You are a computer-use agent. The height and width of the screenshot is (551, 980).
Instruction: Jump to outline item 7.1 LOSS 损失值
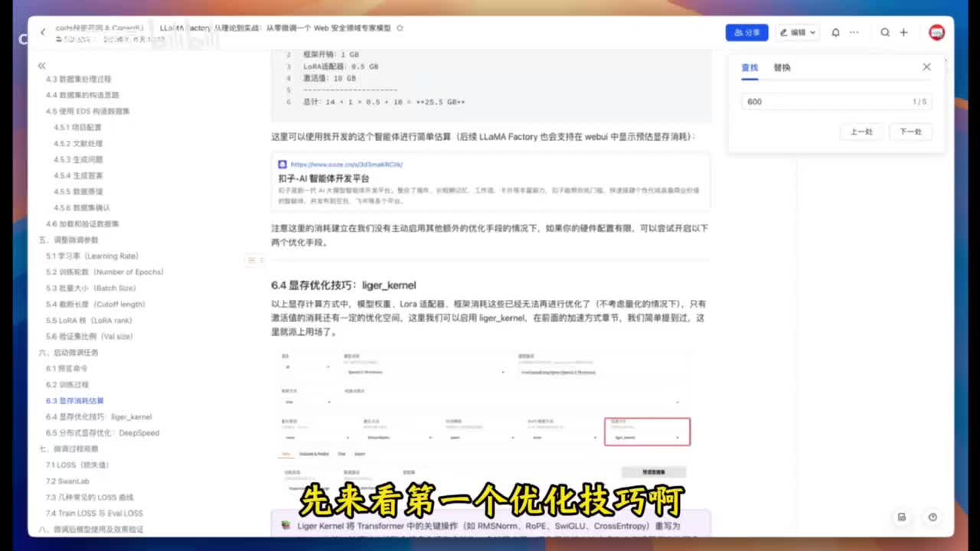(77, 465)
